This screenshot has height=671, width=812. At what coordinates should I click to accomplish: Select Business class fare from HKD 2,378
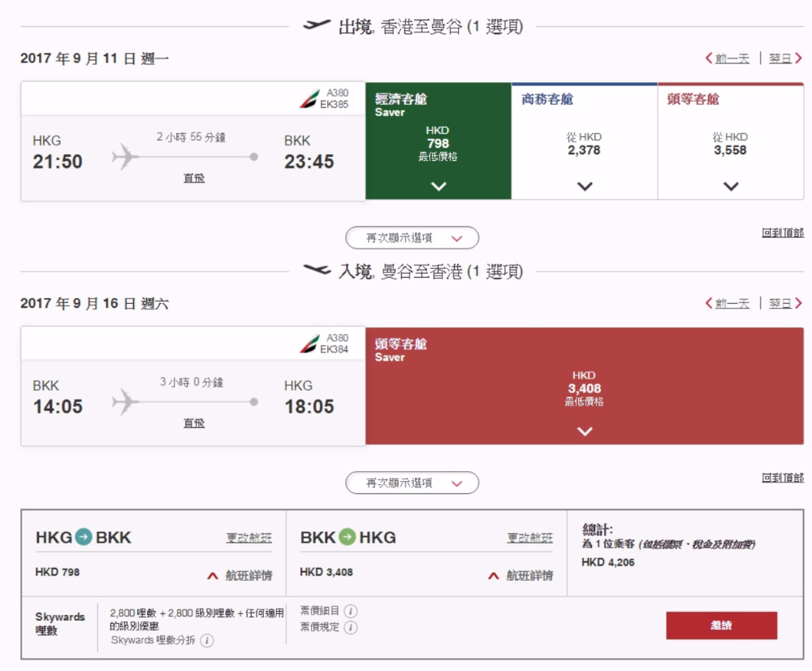[585, 143]
